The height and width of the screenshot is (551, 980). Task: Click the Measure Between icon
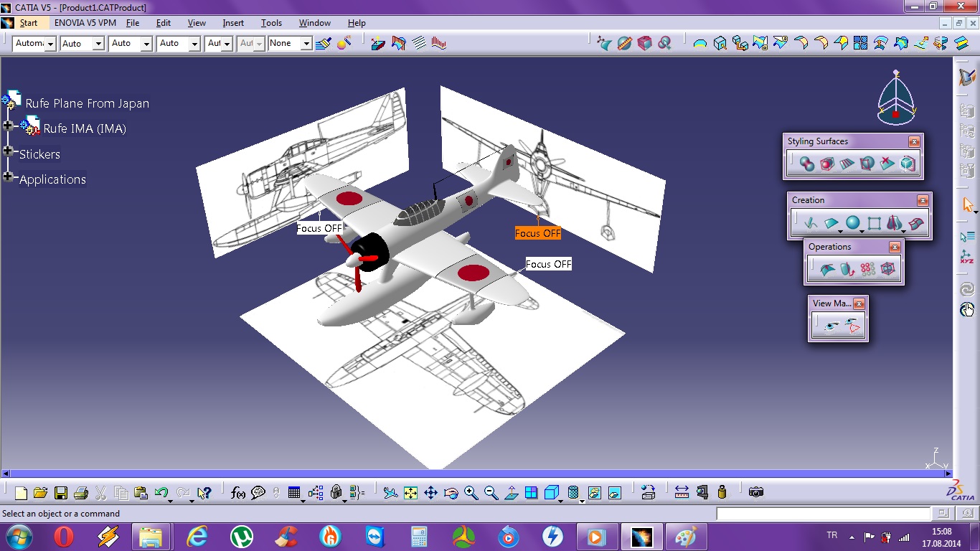pyautogui.click(x=682, y=492)
